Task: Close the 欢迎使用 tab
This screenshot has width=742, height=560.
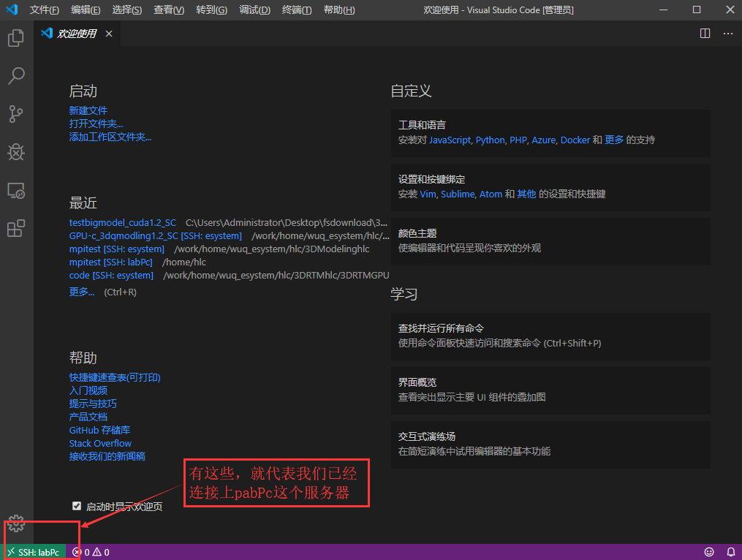Action: click(109, 34)
